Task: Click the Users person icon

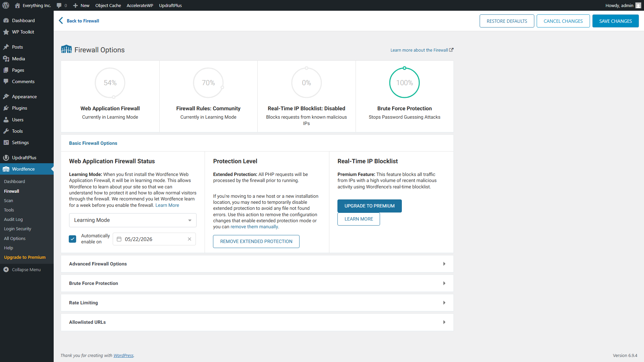Action: click(6, 120)
